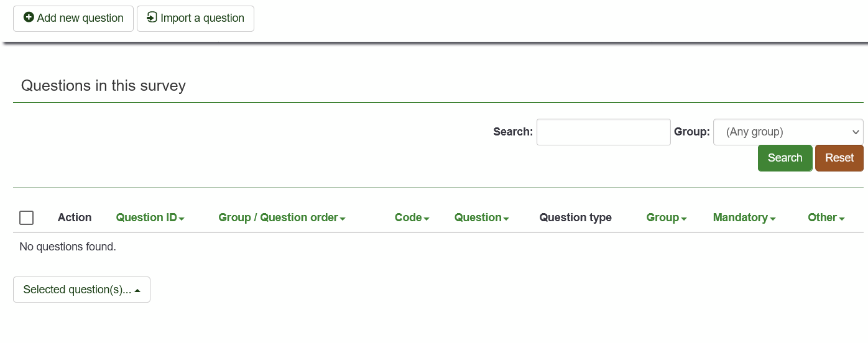This screenshot has height=343, width=868.
Task: Click the import arrow icon
Action: 152,17
